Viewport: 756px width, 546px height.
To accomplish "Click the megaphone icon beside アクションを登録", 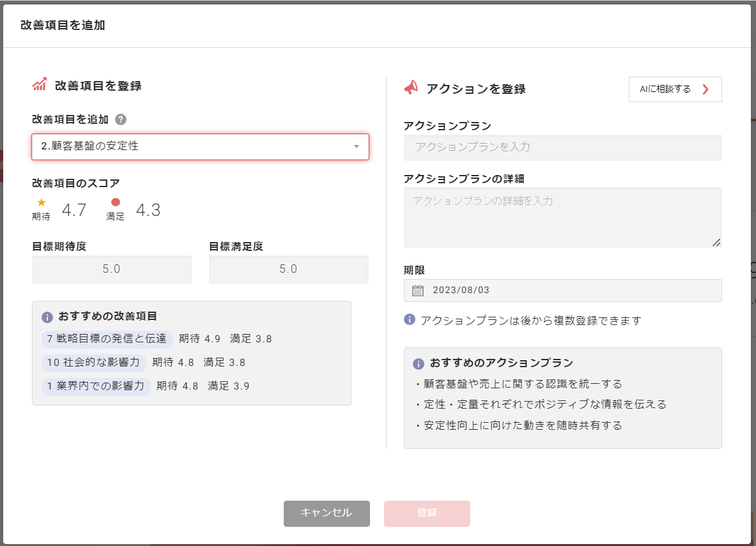I will [411, 88].
